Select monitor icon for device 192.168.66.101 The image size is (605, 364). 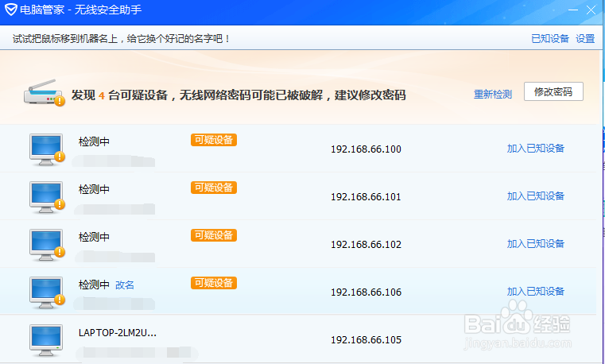(47, 197)
